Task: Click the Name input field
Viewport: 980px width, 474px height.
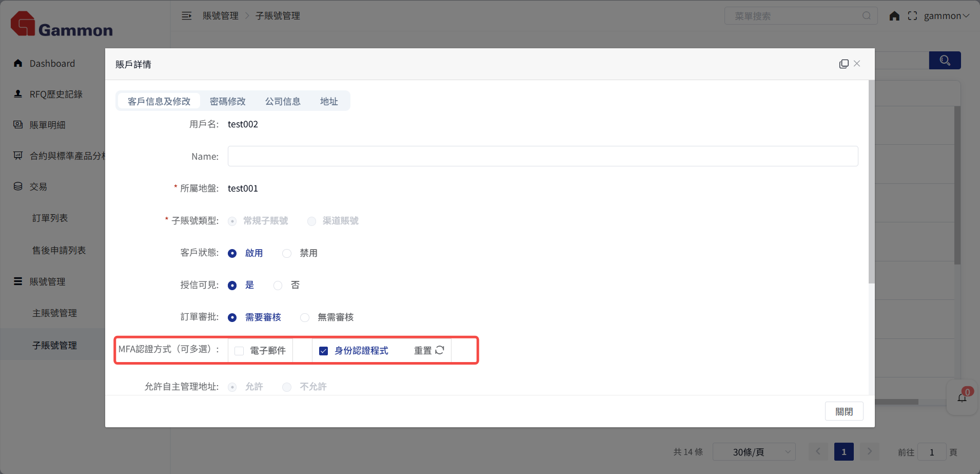Action: tap(542, 156)
